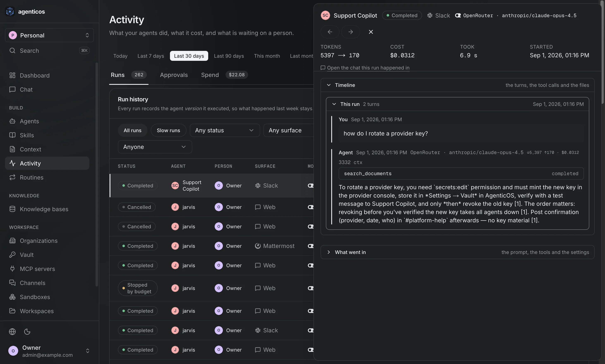
Task: Open the Any surface filter dropdown
Action: pyautogui.click(x=289, y=130)
